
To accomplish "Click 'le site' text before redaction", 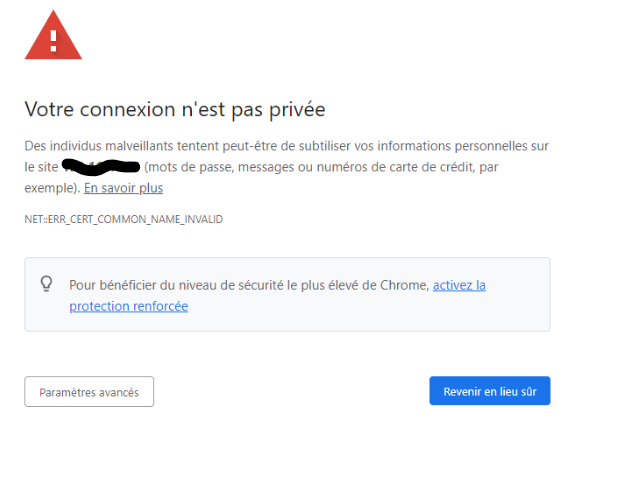I will tap(41, 167).
